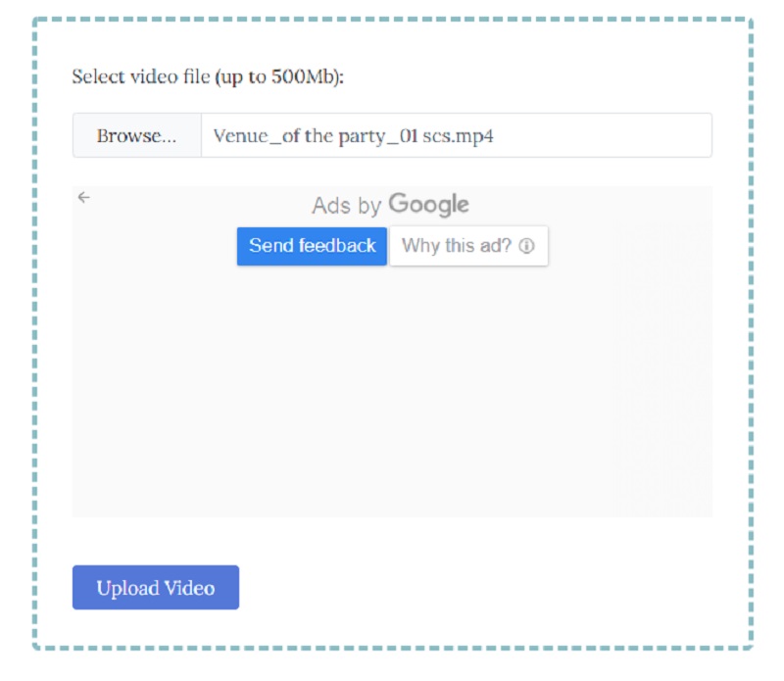Click inside the blank ad placeholder area
The height and width of the screenshot is (681, 784).
(392, 392)
